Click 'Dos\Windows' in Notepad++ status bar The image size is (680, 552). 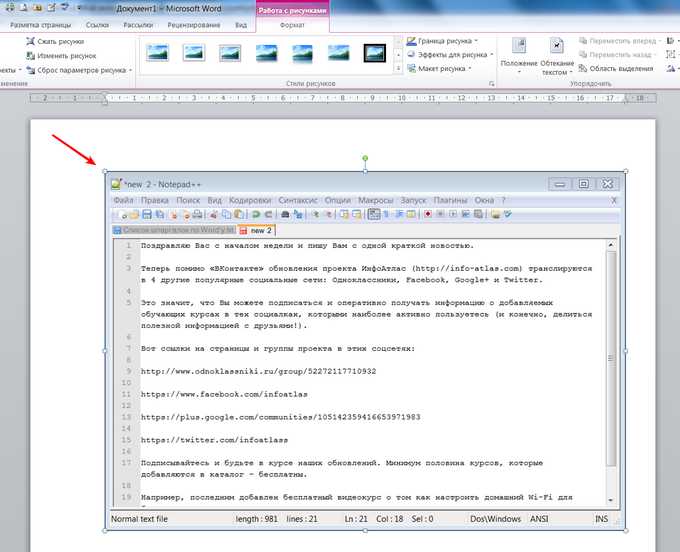click(495, 519)
